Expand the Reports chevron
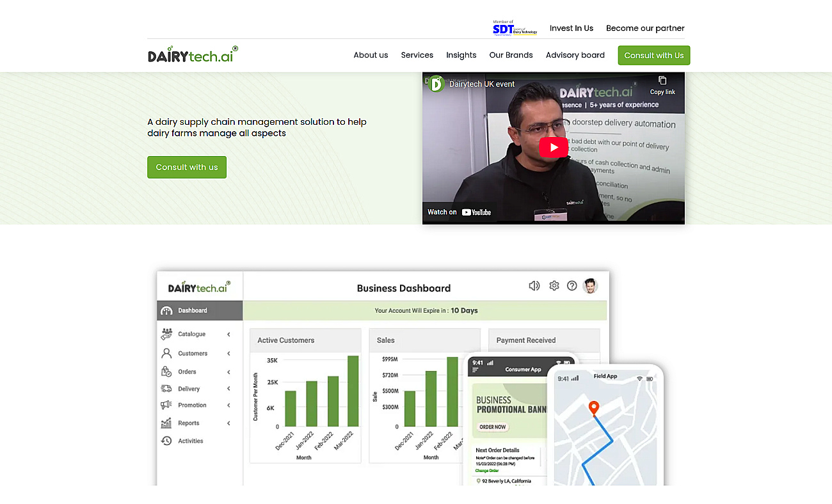 tap(228, 423)
